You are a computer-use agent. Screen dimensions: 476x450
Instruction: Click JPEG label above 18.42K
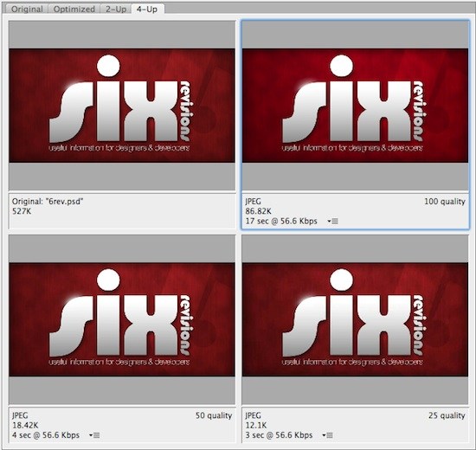pos(20,415)
